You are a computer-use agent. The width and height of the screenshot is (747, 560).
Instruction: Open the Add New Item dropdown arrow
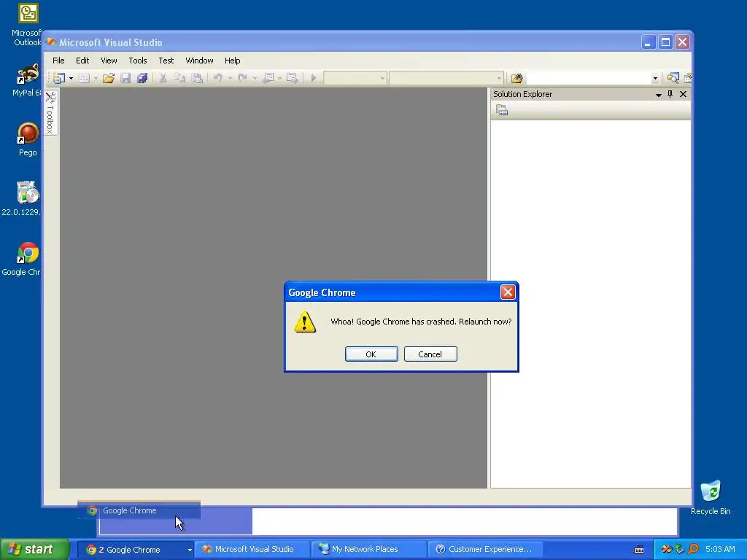click(x=96, y=78)
